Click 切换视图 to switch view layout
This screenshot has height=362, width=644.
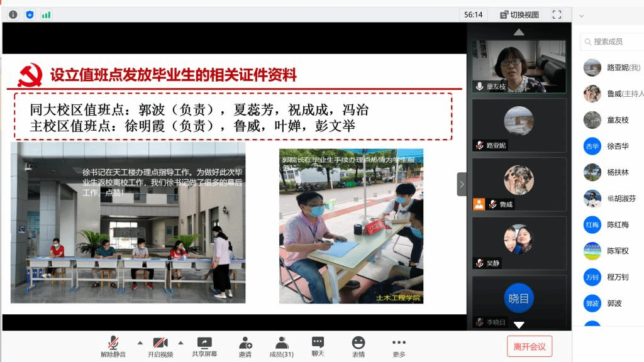pyautogui.click(x=519, y=14)
